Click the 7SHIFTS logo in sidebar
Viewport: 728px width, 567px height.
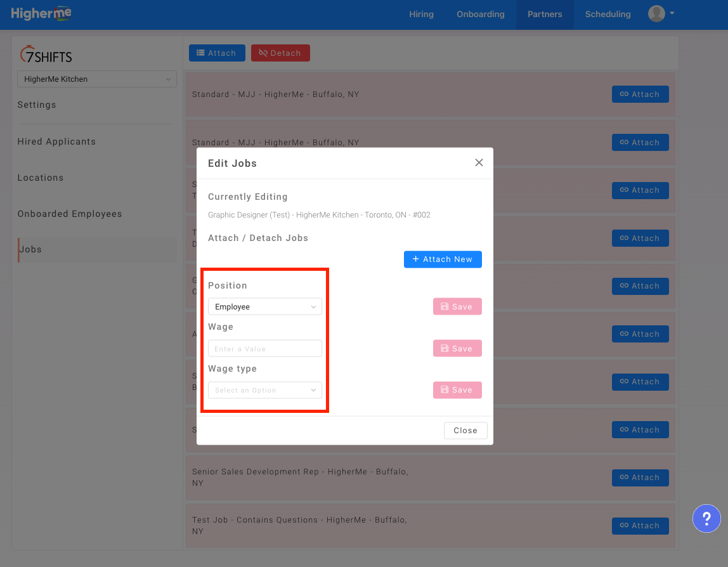coord(46,55)
